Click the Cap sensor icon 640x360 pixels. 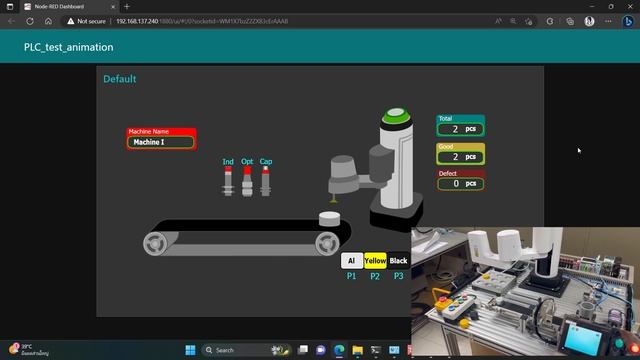[266, 181]
